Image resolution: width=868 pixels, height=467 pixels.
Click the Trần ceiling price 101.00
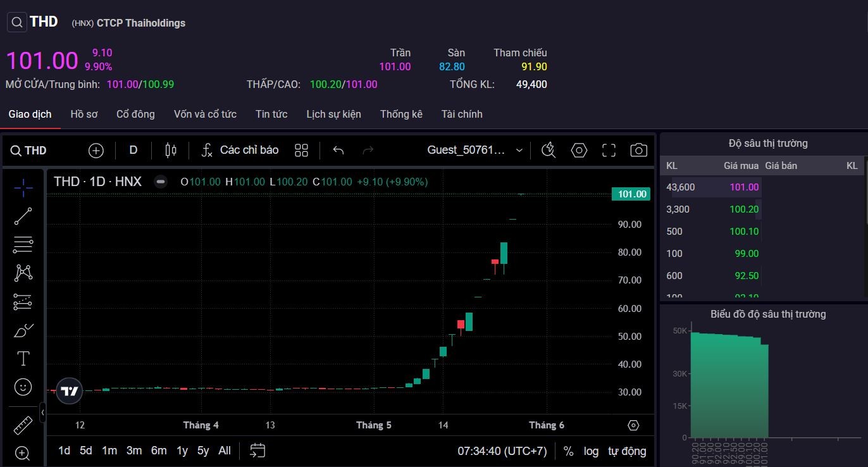click(x=395, y=67)
